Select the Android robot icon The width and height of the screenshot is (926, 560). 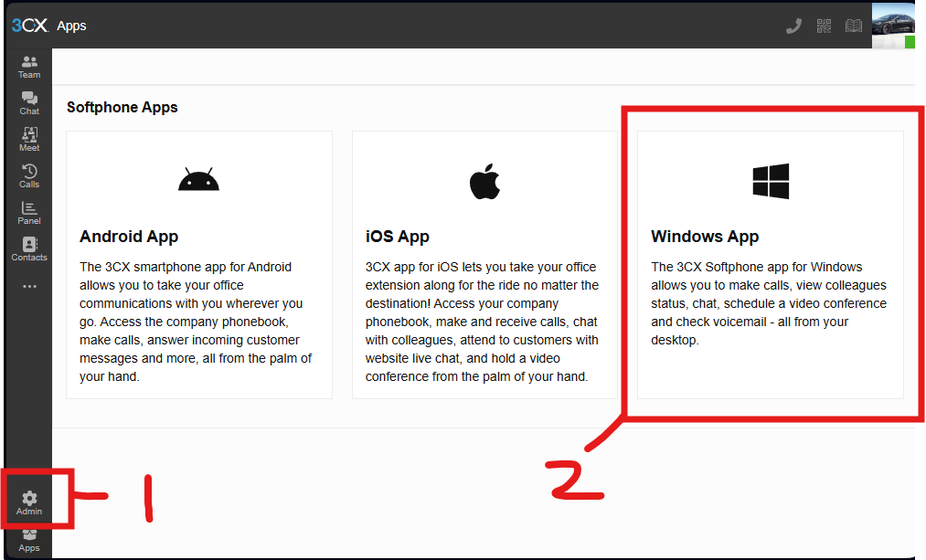pos(198,179)
